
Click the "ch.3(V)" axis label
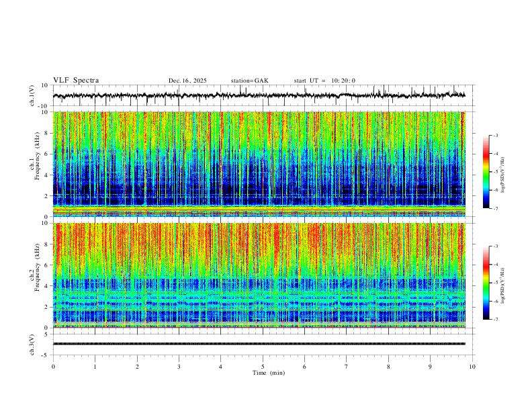(32, 345)
